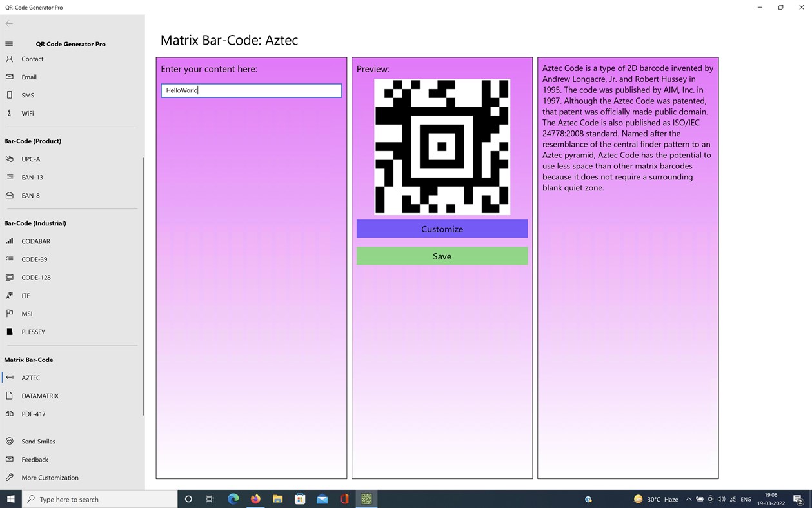Screen dimensions: 812x508
Task: Open the MSI barcode format
Action: pyautogui.click(x=27, y=313)
